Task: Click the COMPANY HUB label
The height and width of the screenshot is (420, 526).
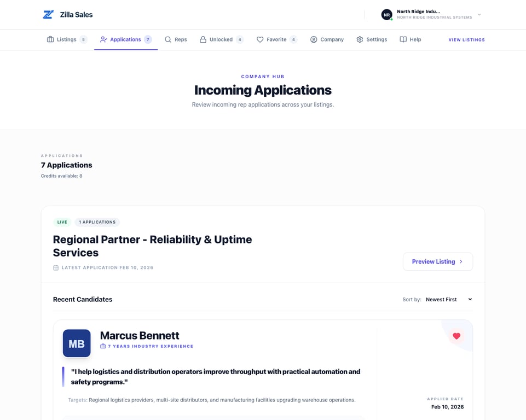Action: pyautogui.click(x=263, y=77)
